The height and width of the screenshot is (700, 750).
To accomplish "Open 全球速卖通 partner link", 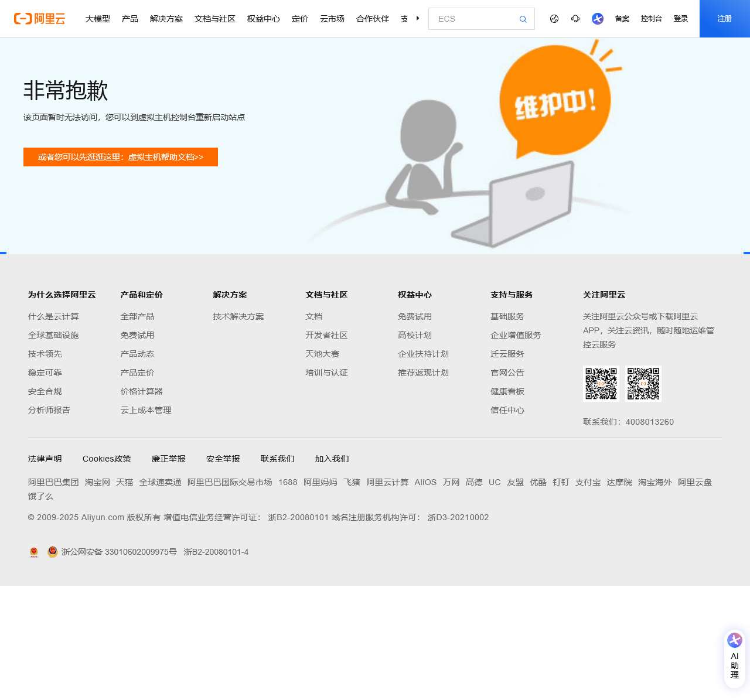I will coord(161,482).
